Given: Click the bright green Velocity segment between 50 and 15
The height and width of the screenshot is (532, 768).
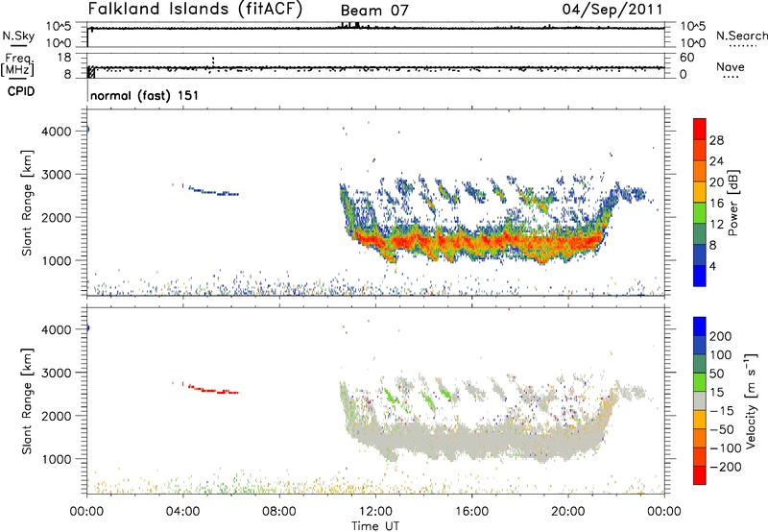Looking at the screenshot, I should point(700,382).
